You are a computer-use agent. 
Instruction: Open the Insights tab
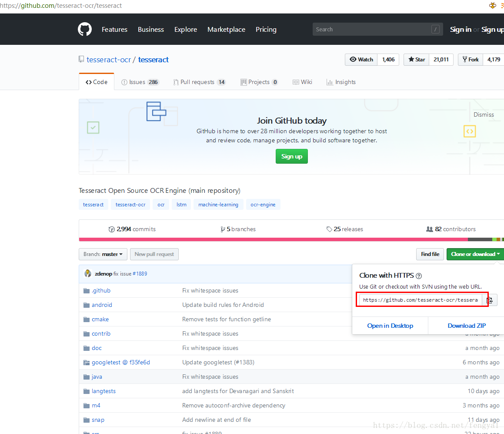341,82
